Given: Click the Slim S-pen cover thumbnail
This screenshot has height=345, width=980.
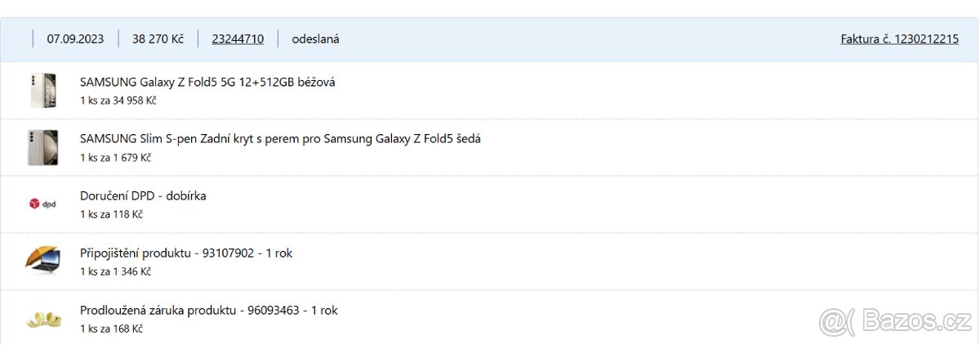Looking at the screenshot, I should pos(42,147).
